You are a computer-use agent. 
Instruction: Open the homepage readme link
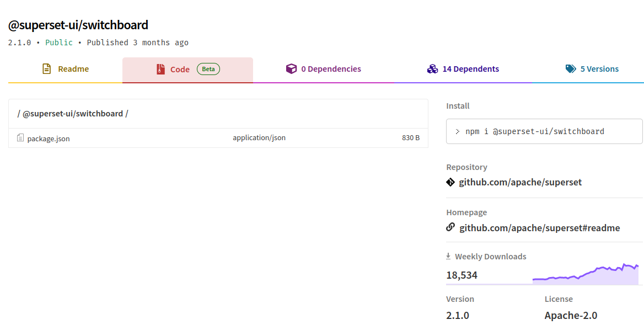click(x=539, y=227)
